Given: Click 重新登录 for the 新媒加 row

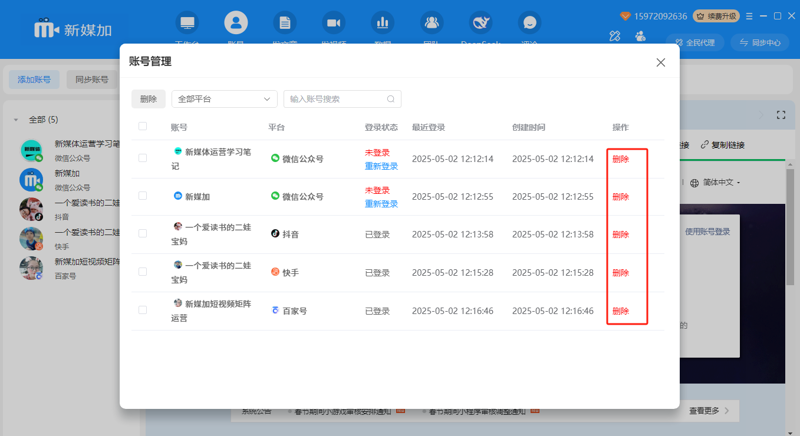Looking at the screenshot, I should (x=381, y=203).
